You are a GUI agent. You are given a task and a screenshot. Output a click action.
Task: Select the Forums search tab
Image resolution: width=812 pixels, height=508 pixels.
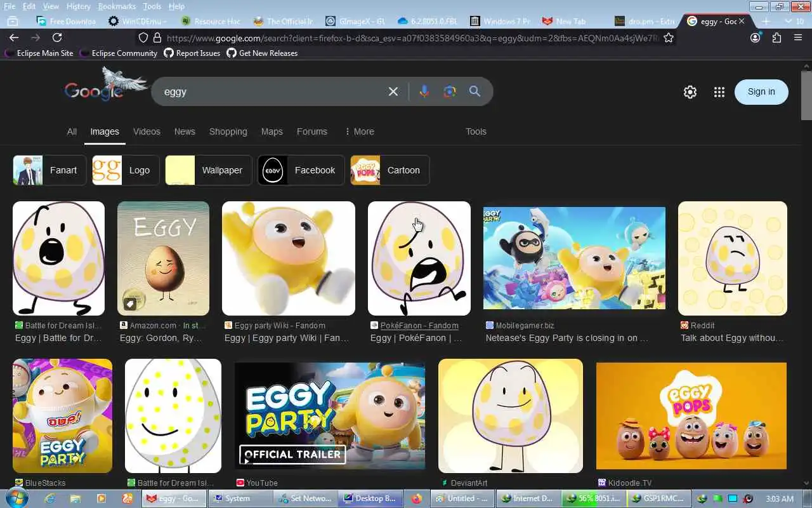[311, 131]
